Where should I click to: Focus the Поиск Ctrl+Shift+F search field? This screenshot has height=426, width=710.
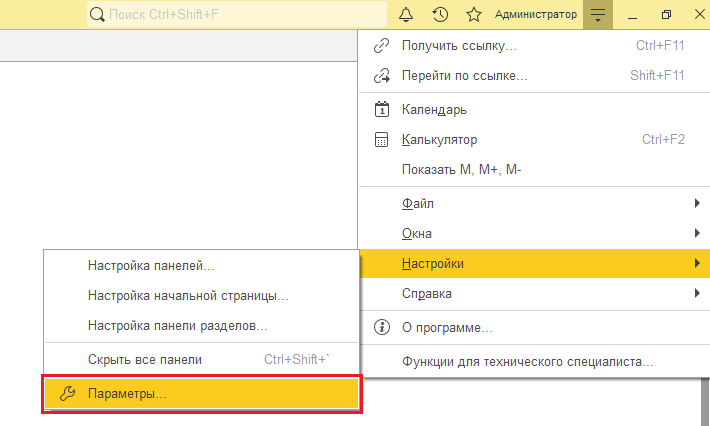click(237, 14)
